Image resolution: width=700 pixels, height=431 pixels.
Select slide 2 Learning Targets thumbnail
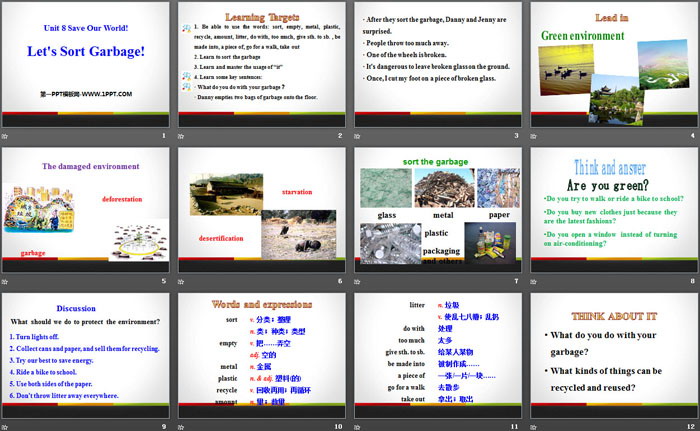(x=262, y=65)
